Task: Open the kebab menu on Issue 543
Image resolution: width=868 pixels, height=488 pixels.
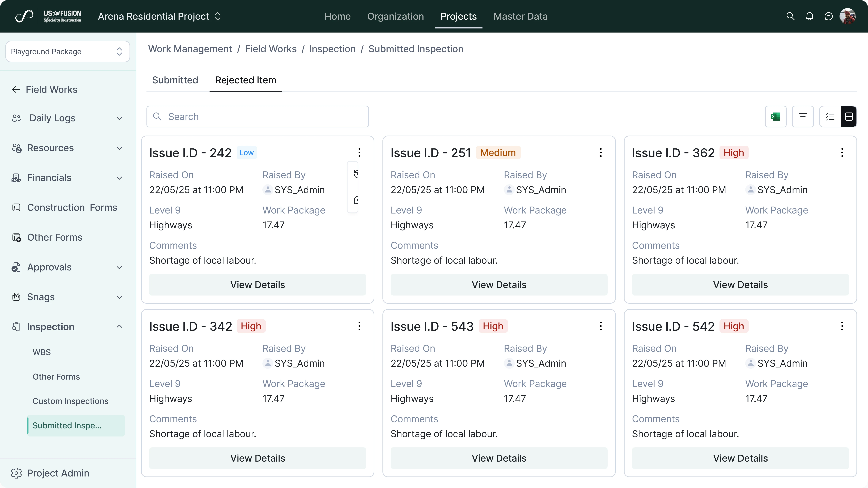Action: pos(600,326)
